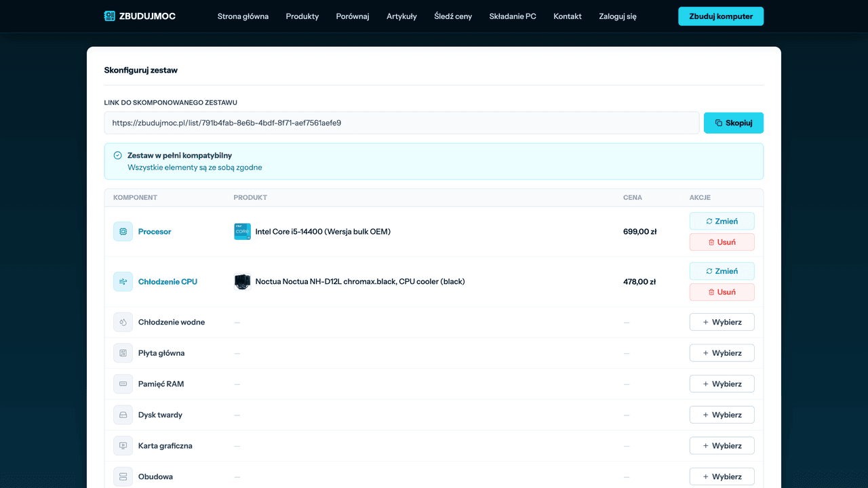This screenshot has height=488, width=868.
Task: Copy link with the Skopiuj button
Action: pos(734,123)
